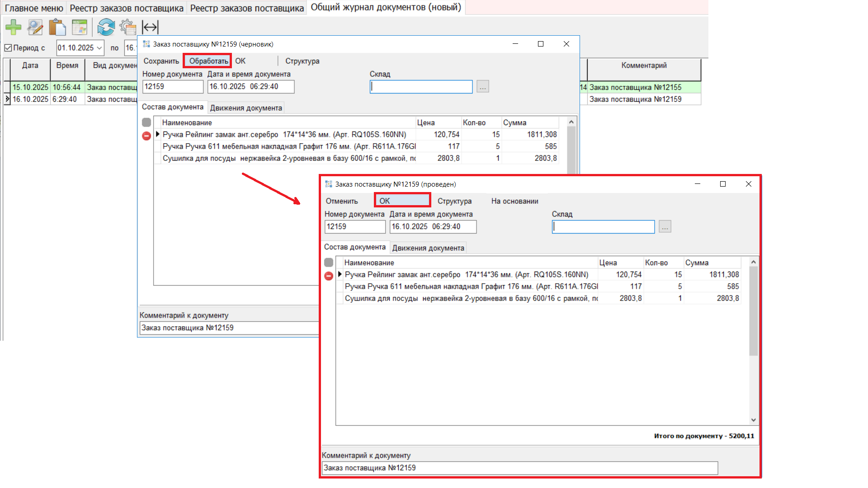Open the view/edit document icon

(x=35, y=27)
